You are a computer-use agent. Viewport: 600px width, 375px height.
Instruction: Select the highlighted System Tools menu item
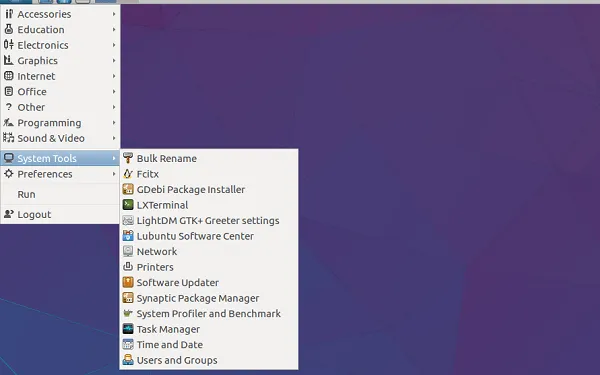(60, 158)
